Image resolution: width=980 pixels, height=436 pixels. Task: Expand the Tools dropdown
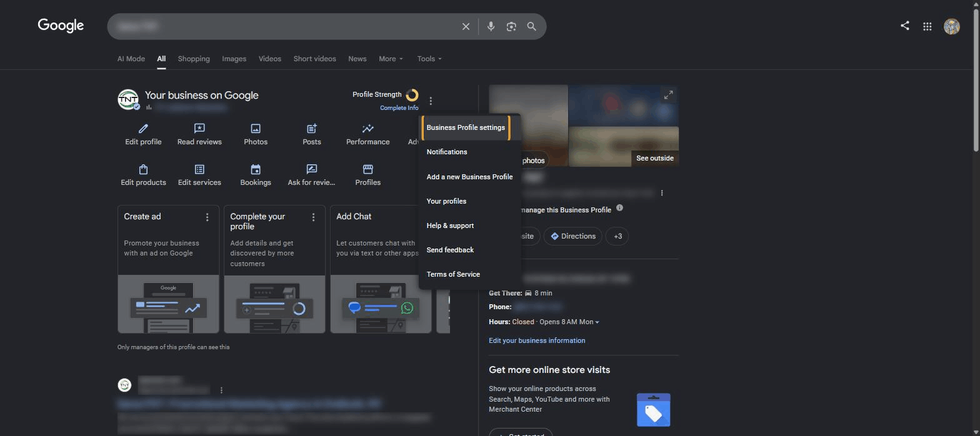coord(429,59)
